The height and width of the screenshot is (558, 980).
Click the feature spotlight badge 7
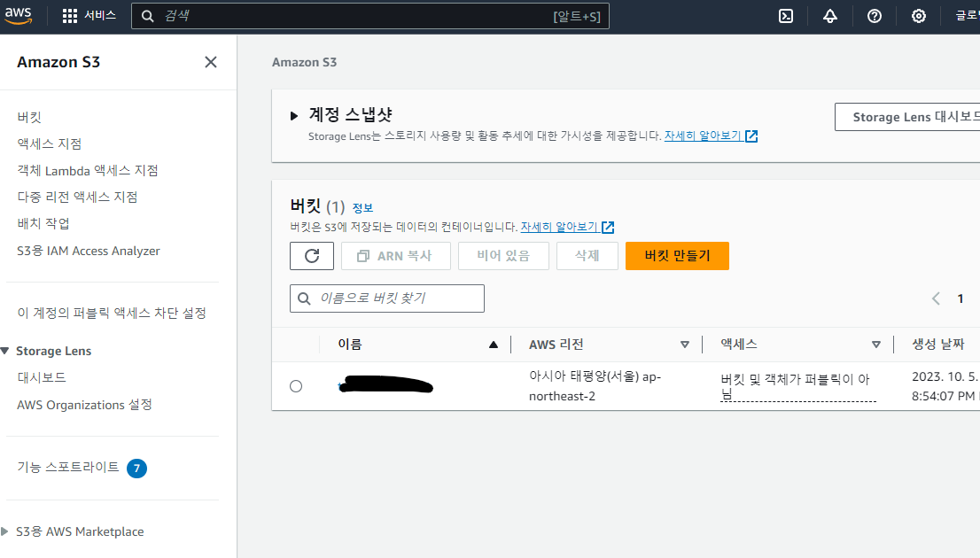click(136, 468)
